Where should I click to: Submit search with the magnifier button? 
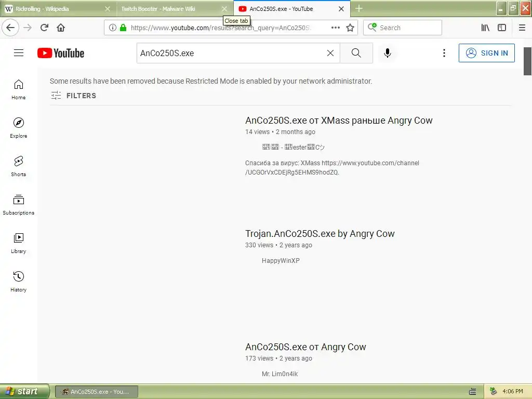356,53
